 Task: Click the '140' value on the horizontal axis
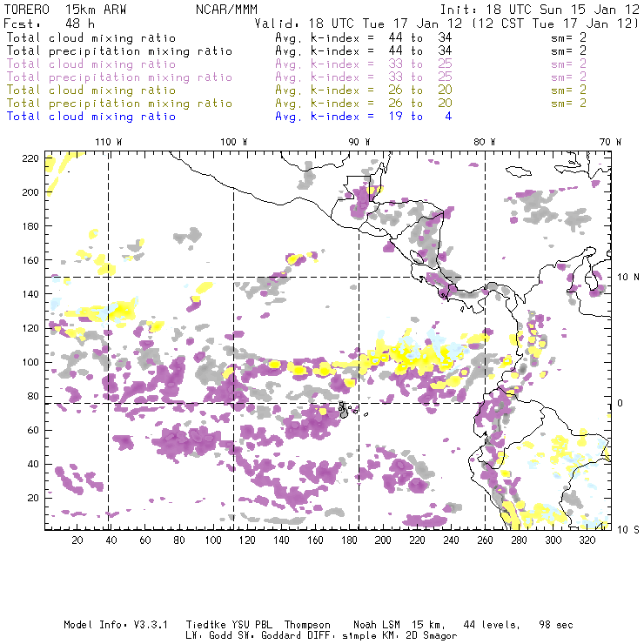click(281, 540)
